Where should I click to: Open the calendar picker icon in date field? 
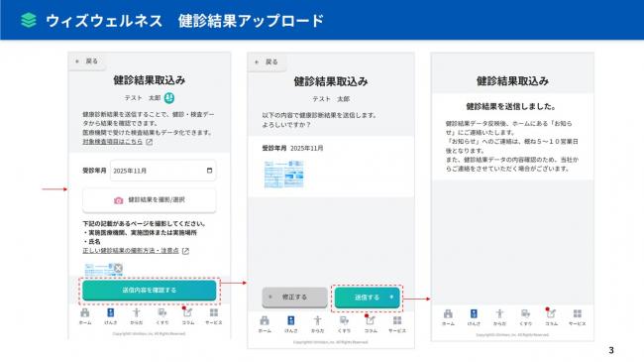tap(209, 171)
